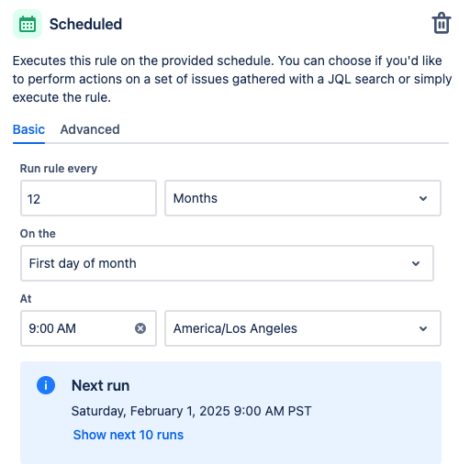Click the Run rule every label
Screen dimensions: 459x476
(59, 169)
